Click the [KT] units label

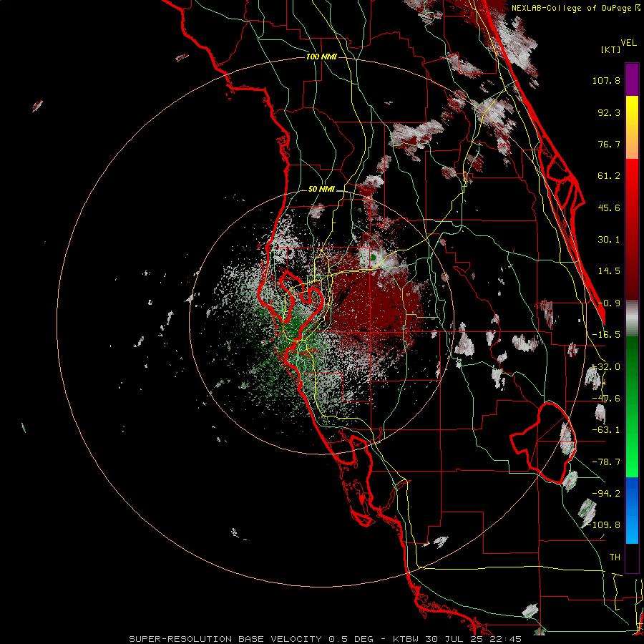click(610, 49)
